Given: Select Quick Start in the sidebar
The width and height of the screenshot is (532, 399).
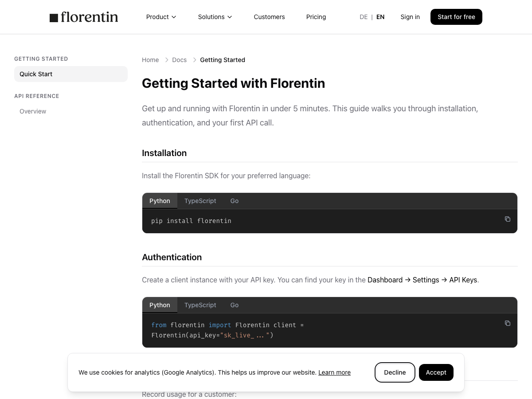Looking at the screenshot, I should pos(36,74).
